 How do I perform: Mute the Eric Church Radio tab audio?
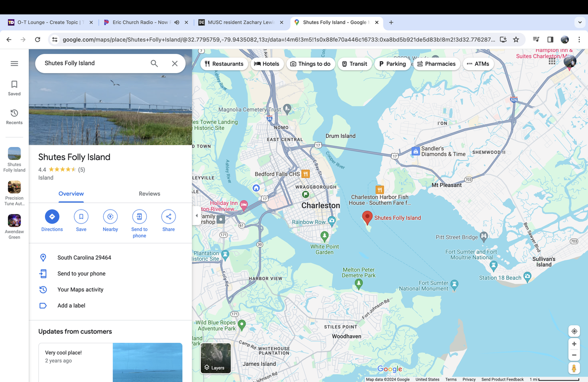pyautogui.click(x=176, y=22)
